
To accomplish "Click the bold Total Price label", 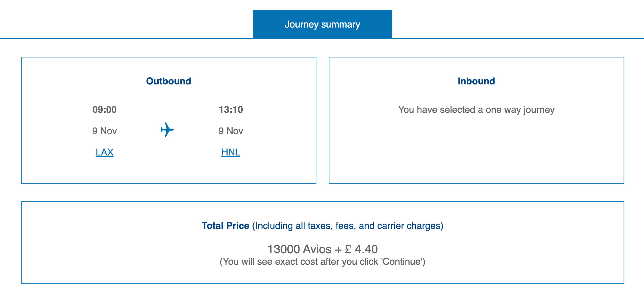I will click(225, 226).
